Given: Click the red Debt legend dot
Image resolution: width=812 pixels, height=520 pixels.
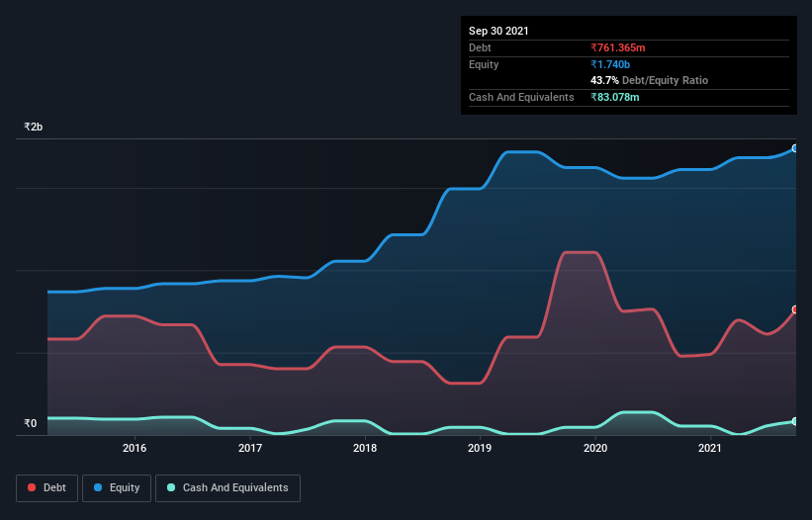Looking at the screenshot, I should coord(32,487).
